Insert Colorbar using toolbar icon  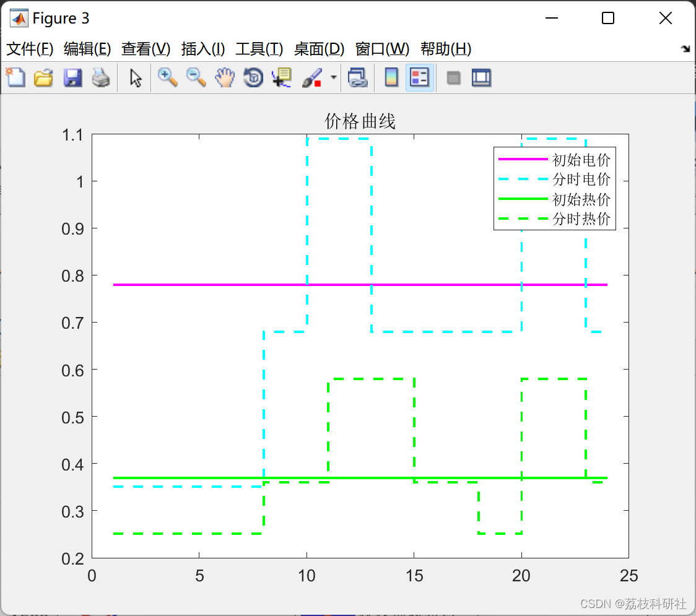(x=391, y=77)
